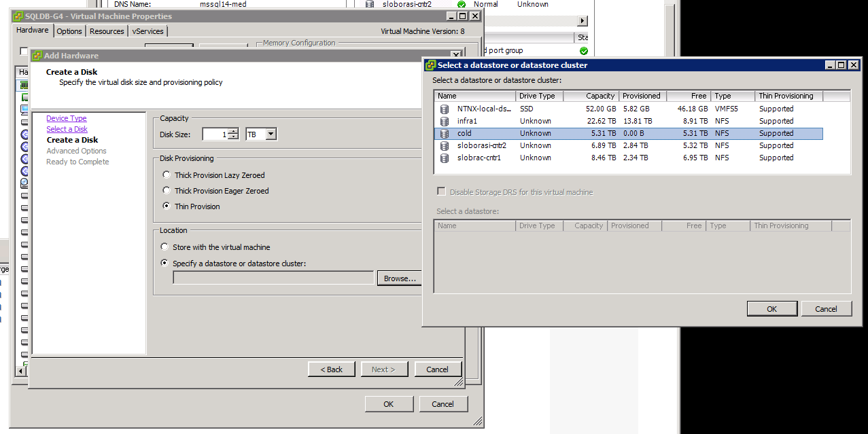Click the Select a datastore dialog title icon
Image resolution: width=868 pixels, height=434 pixels.
[430, 65]
